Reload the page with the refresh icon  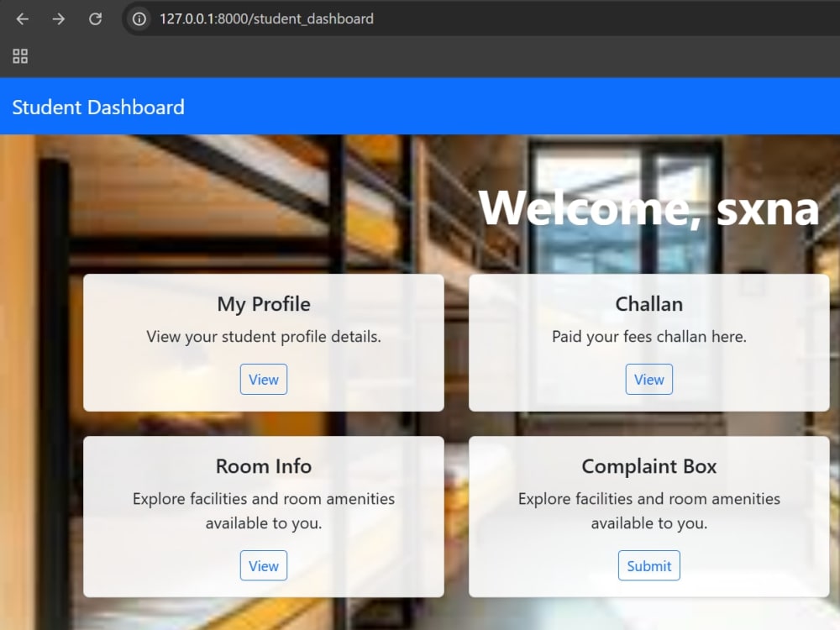point(96,19)
